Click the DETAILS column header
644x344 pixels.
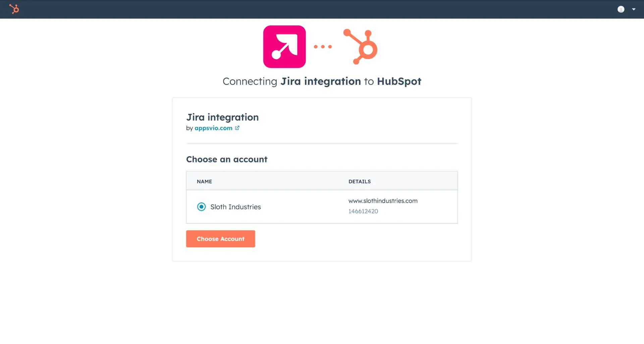point(360,181)
